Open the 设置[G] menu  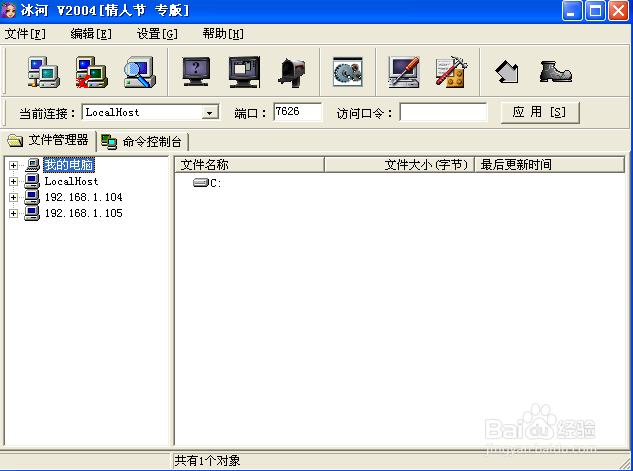(x=157, y=34)
